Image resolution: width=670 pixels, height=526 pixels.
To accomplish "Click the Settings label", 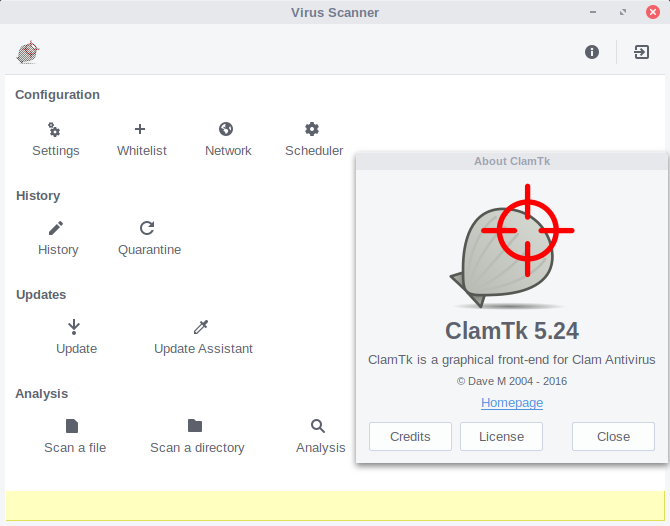I will point(56,151).
